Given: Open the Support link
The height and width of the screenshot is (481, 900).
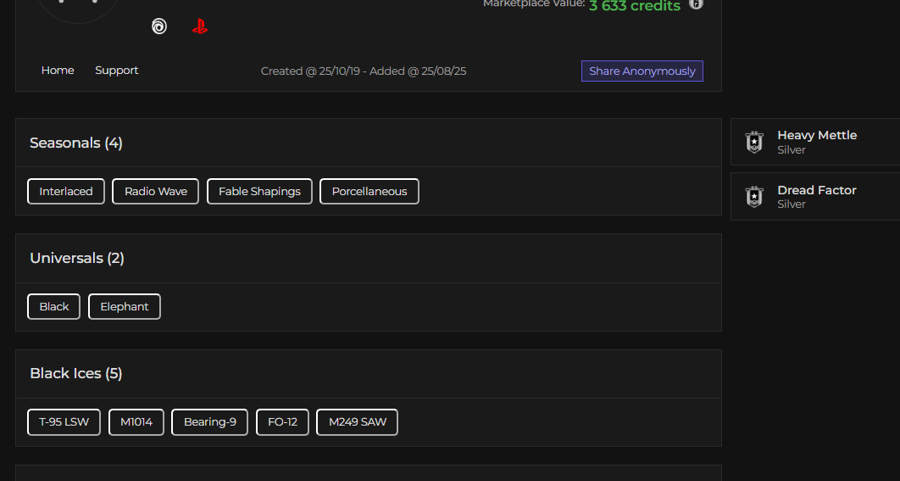Looking at the screenshot, I should tap(117, 70).
